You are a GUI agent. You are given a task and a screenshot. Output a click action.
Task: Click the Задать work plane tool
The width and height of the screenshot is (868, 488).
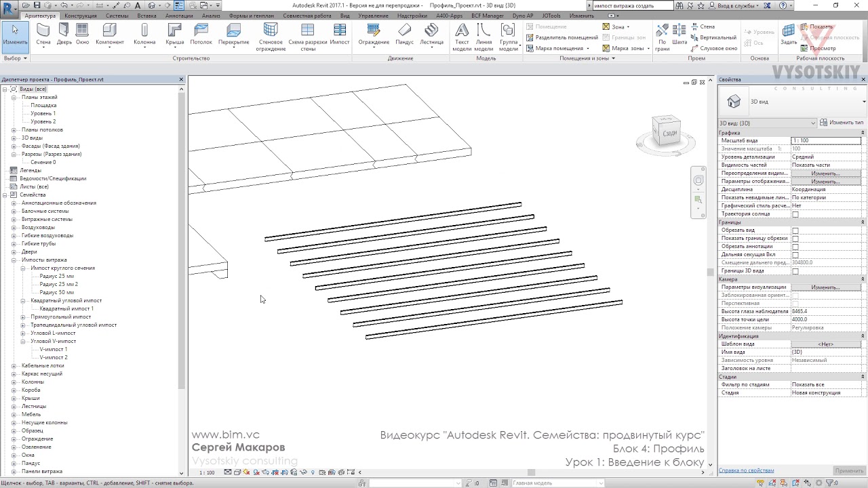click(789, 35)
